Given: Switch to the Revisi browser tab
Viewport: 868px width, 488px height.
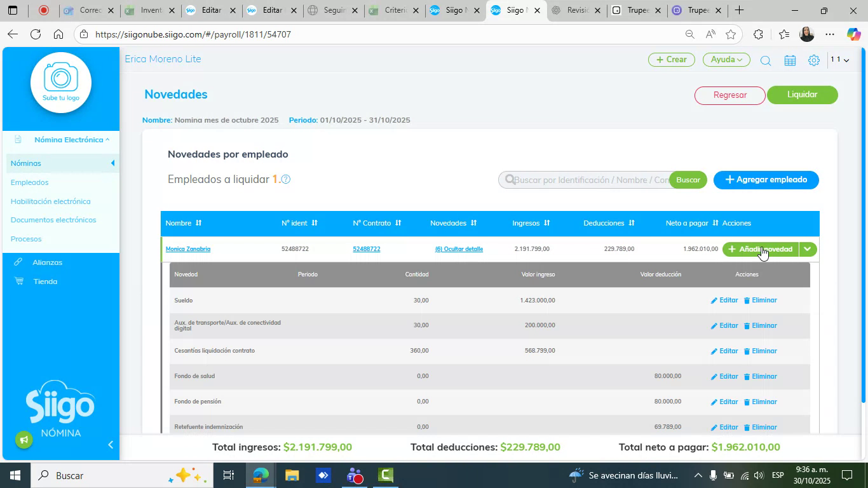Looking at the screenshot, I should pos(577,10).
